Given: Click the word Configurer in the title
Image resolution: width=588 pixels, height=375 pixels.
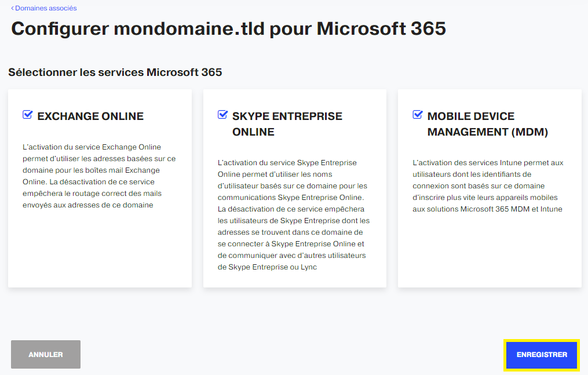Looking at the screenshot, I should [x=60, y=29].
